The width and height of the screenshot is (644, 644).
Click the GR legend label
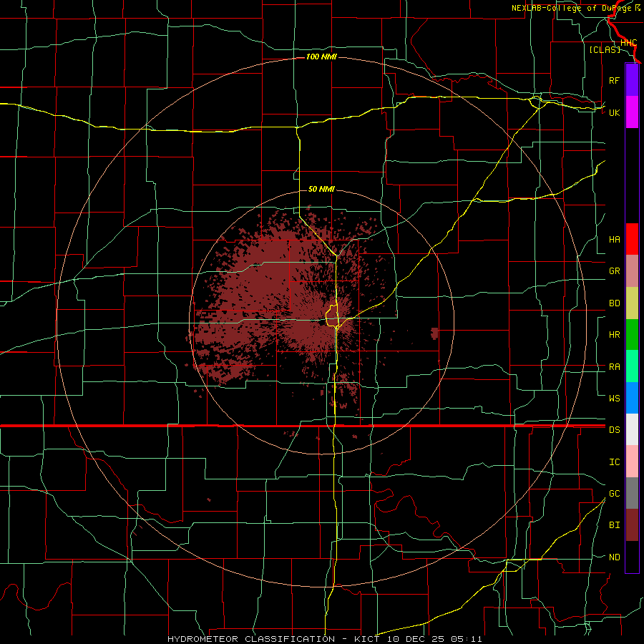(x=614, y=271)
